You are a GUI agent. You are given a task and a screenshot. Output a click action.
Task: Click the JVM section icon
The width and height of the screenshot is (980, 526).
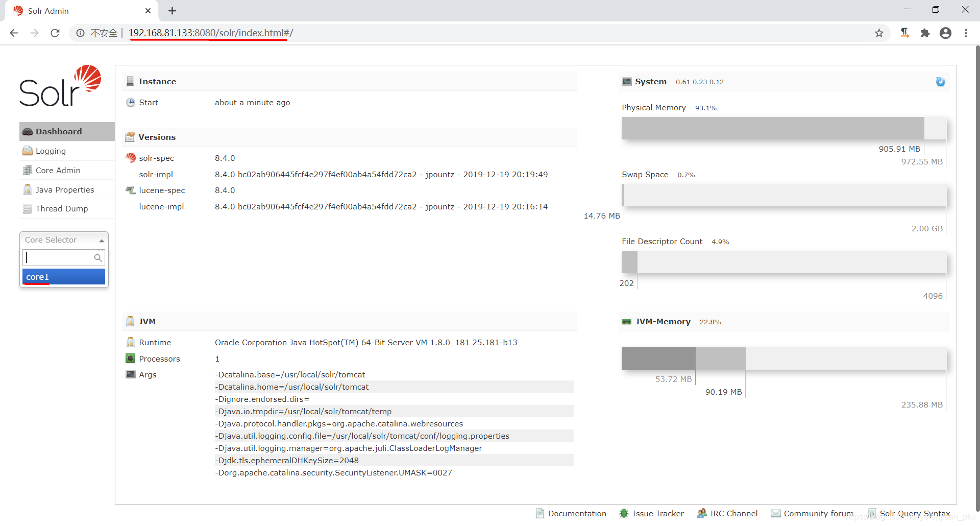[x=130, y=321]
